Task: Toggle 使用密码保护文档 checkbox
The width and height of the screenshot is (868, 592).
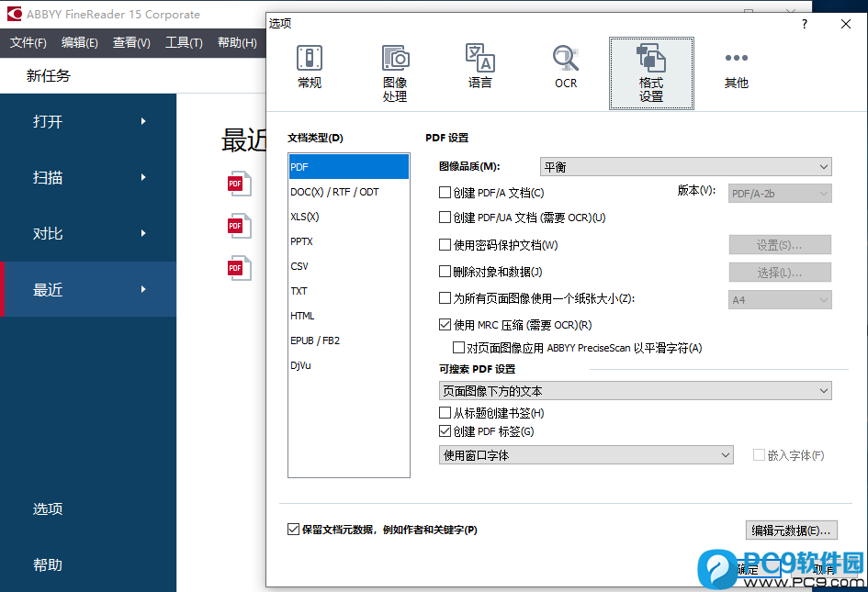Action: click(x=445, y=244)
